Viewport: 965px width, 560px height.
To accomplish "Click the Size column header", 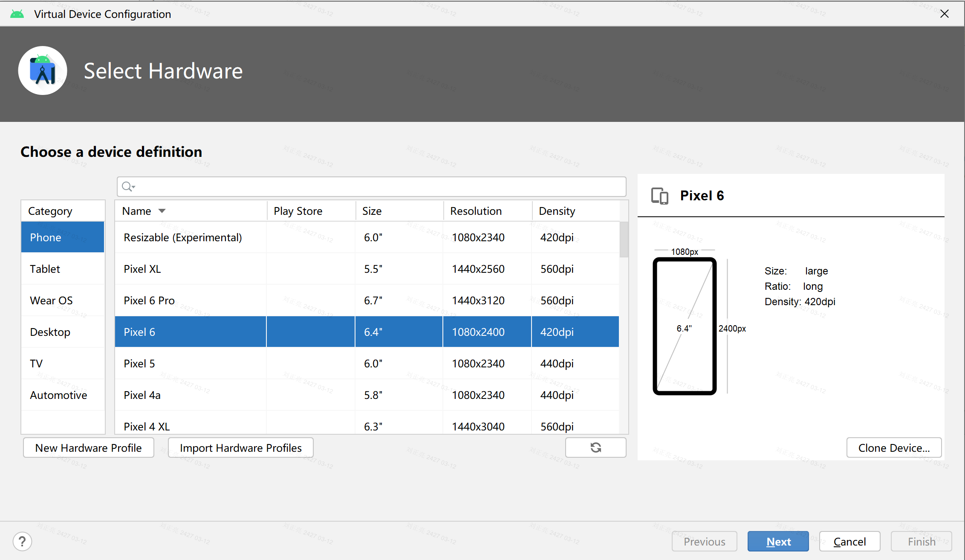I will 399,211.
